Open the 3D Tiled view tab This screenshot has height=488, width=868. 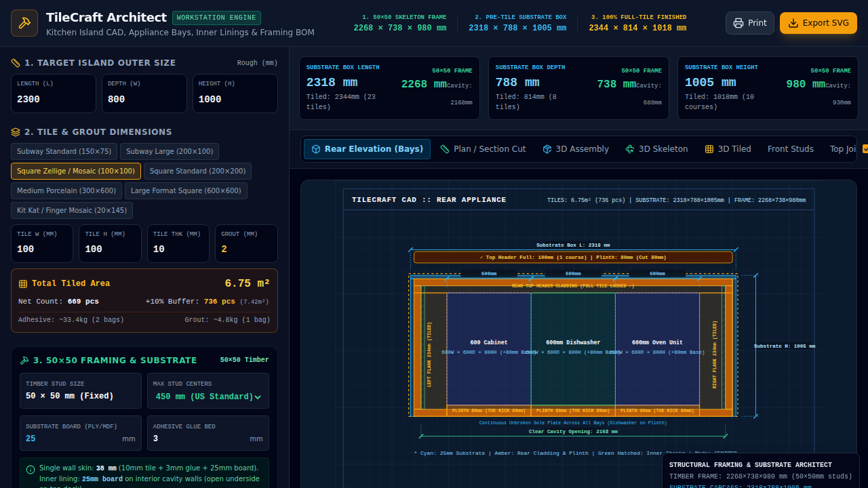pyautogui.click(x=728, y=149)
